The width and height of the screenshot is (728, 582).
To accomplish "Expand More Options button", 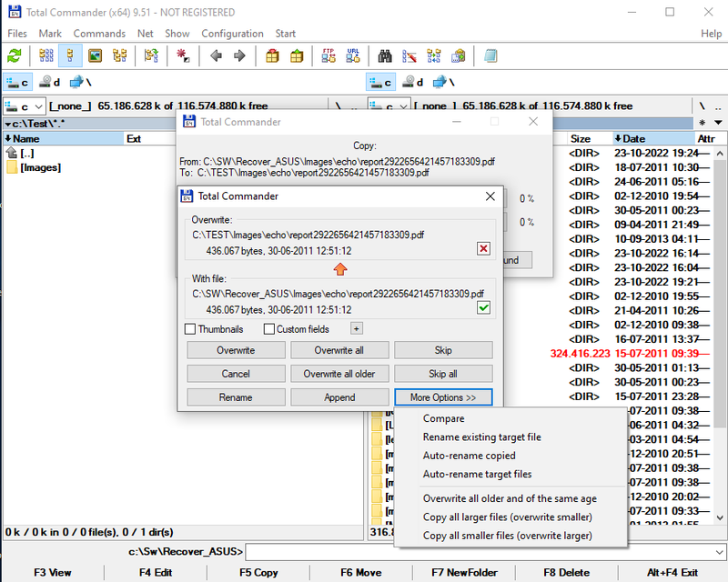I will pyautogui.click(x=443, y=397).
